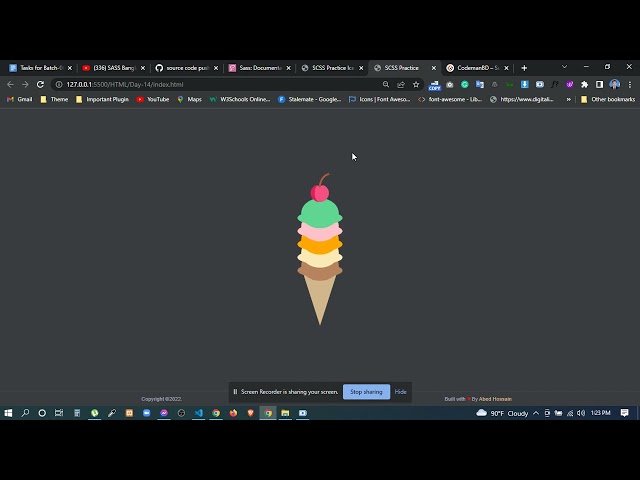
Task: Open the Theme bookmarks folder
Action: click(x=54, y=99)
